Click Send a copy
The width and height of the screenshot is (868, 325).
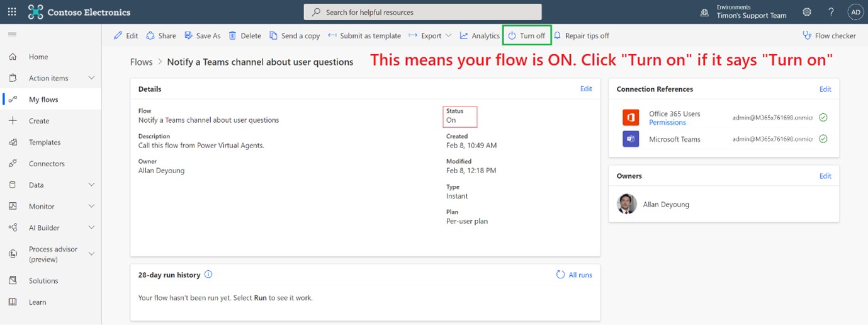tap(295, 36)
